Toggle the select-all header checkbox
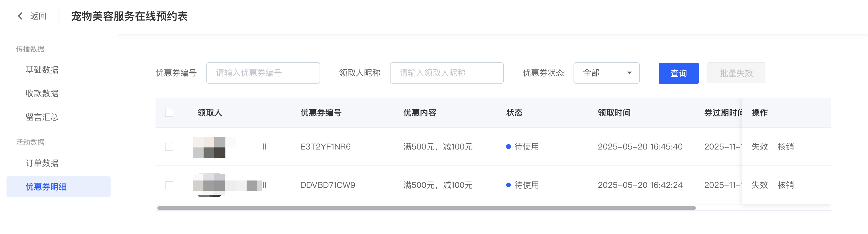The height and width of the screenshot is (234, 868). tap(169, 113)
